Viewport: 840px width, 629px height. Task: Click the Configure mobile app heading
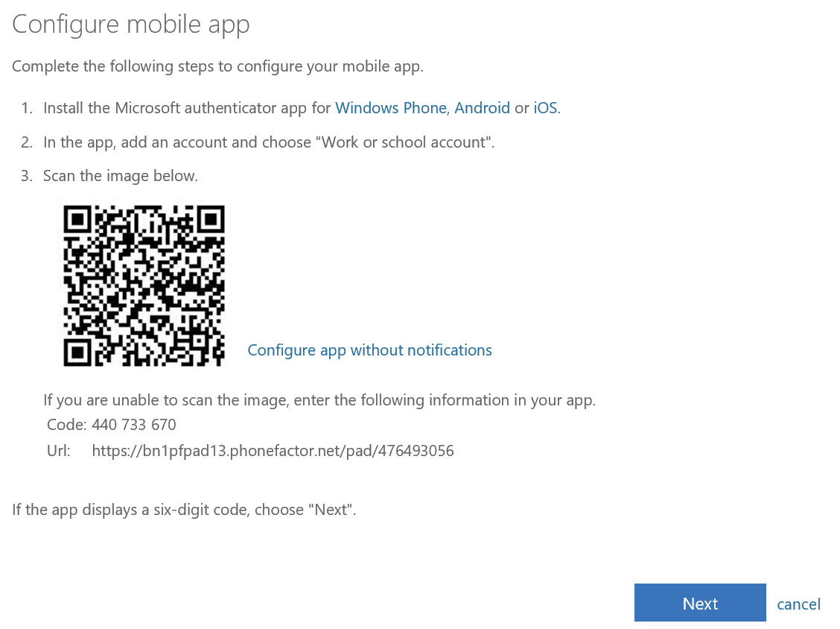[x=131, y=25]
